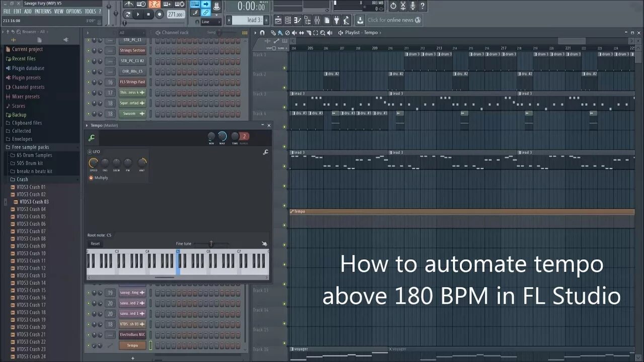
Task: Toggle mute LED of Strings Section channel
Action: pos(89,50)
